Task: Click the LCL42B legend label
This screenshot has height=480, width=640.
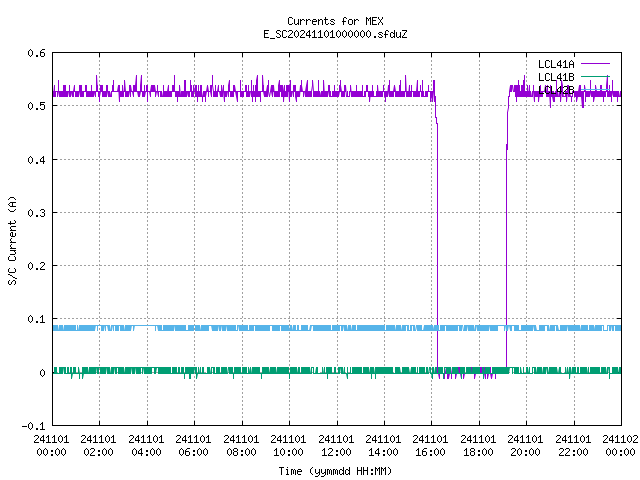Action: click(556, 90)
